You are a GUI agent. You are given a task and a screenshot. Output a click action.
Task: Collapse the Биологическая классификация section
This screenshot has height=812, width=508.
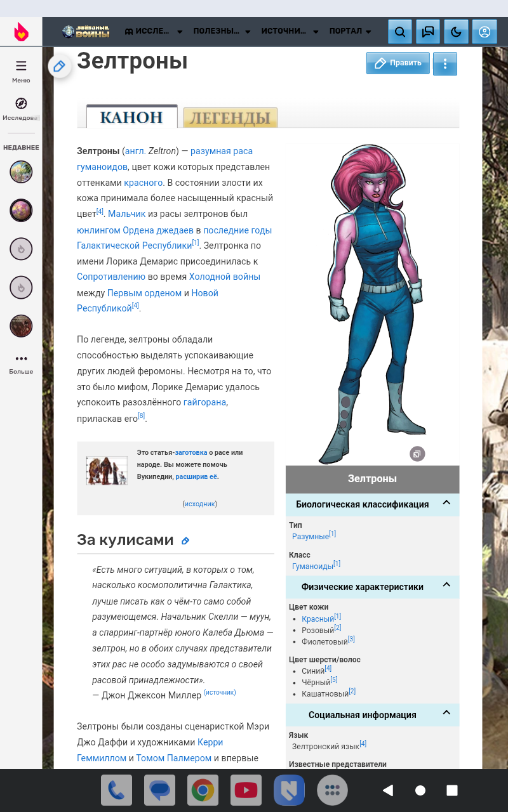tap(446, 503)
